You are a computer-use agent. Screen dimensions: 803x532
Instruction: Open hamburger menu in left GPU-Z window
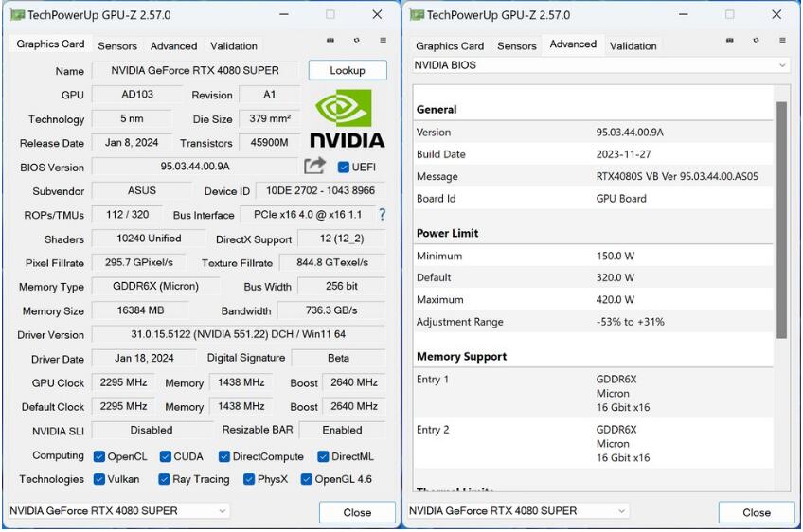coord(384,40)
